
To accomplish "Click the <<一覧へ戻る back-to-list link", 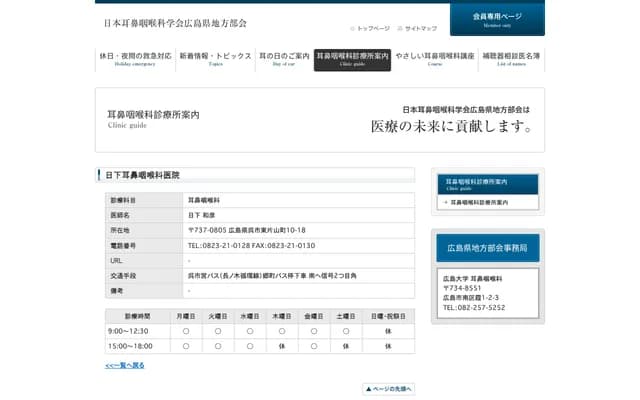I will coord(125,366).
